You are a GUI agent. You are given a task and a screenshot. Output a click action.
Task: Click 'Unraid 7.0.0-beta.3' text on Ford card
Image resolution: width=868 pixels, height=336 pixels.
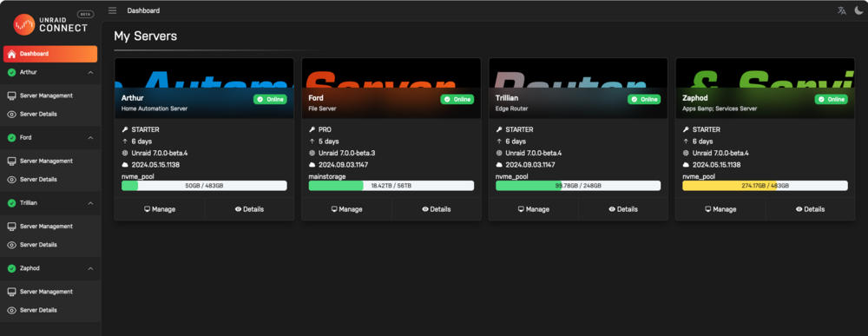click(x=347, y=153)
